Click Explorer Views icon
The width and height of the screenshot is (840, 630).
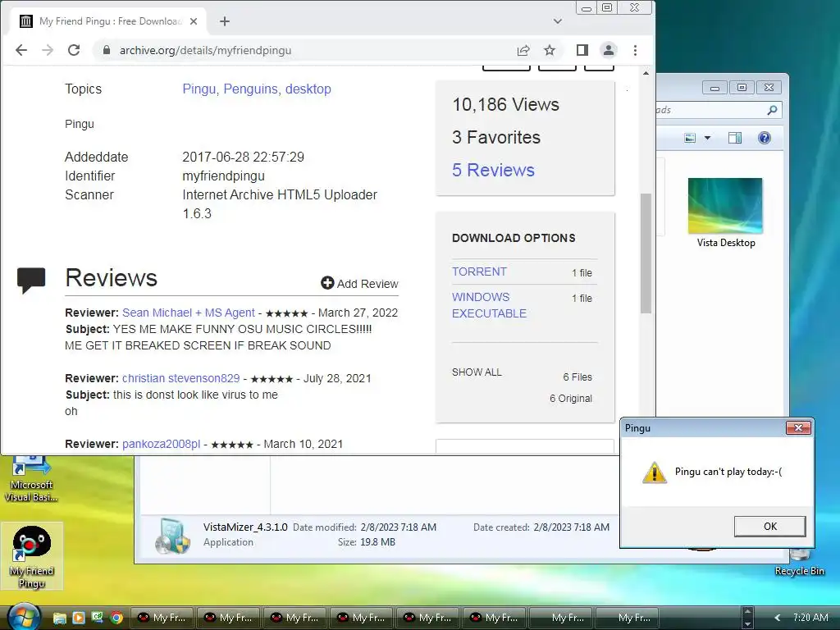(x=690, y=138)
